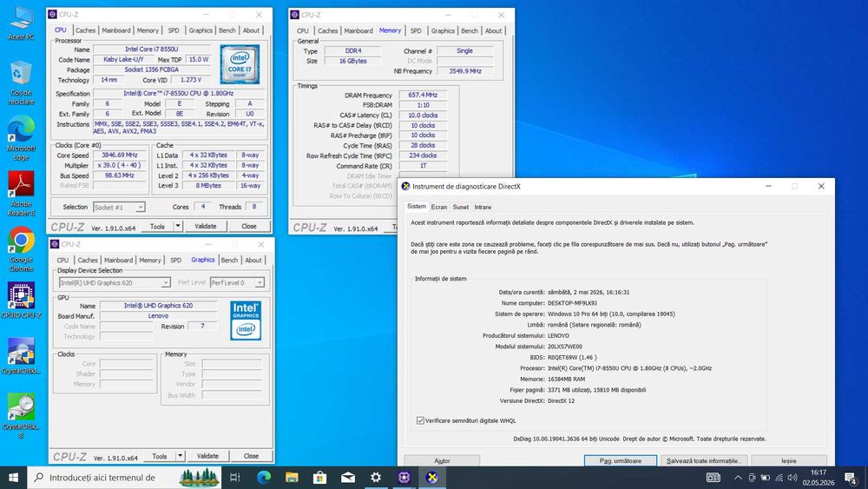
Task: Open the volume control tray icon
Action: 792,478
